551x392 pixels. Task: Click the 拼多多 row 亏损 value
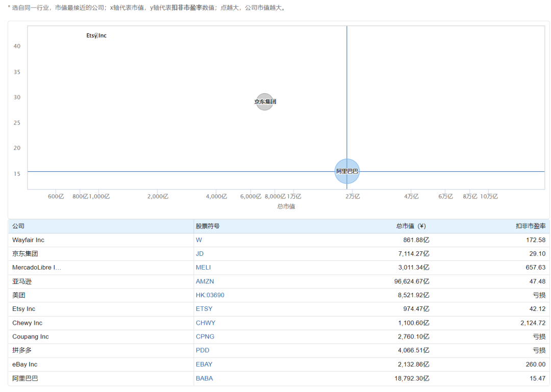pos(539,350)
